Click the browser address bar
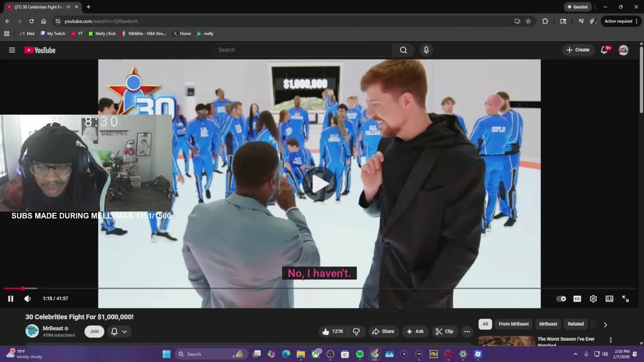 (287, 21)
